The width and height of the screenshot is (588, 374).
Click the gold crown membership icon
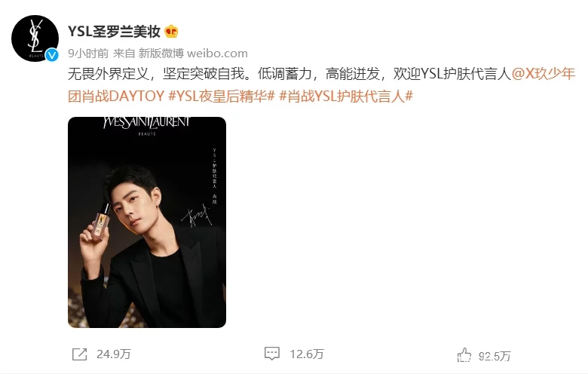171,32
